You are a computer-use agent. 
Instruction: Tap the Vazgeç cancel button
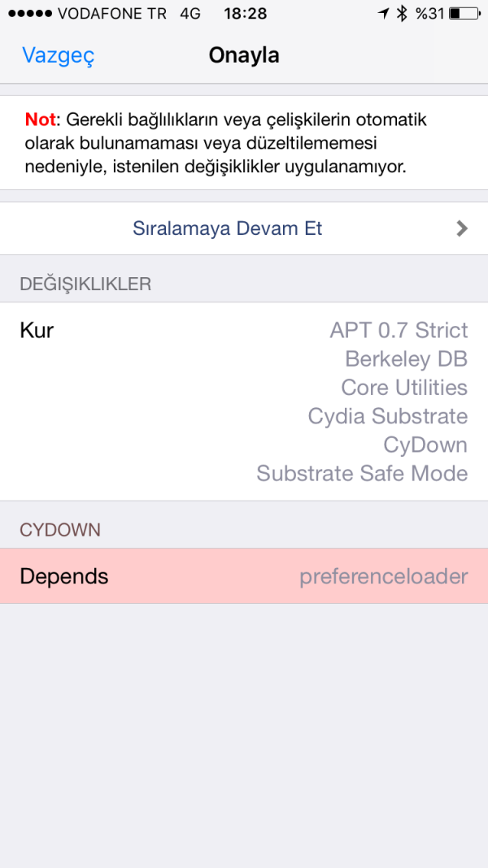click(58, 55)
